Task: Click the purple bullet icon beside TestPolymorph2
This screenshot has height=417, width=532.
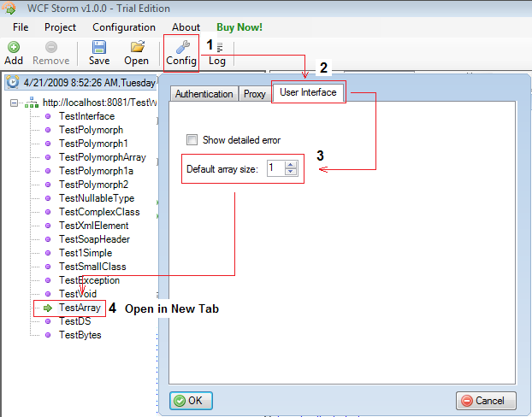Action: pos(48,185)
